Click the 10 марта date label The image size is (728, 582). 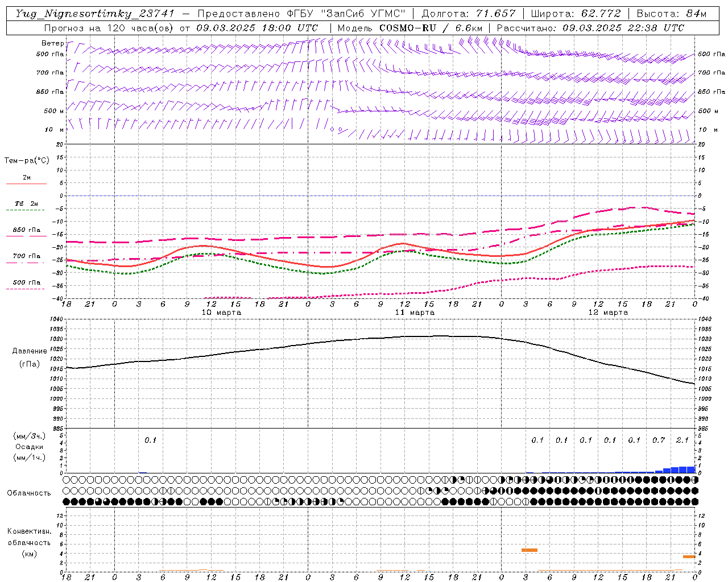tap(221, 312)
